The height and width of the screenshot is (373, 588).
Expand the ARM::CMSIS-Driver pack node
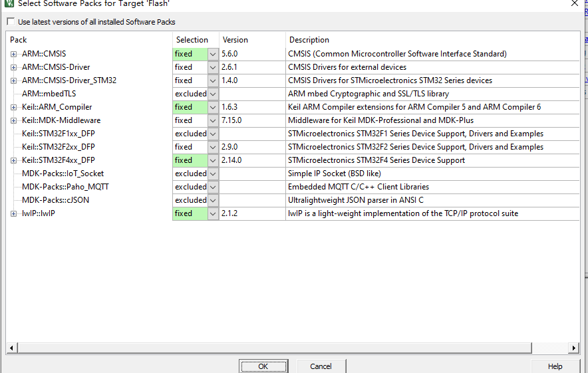(x=13, y=67)
